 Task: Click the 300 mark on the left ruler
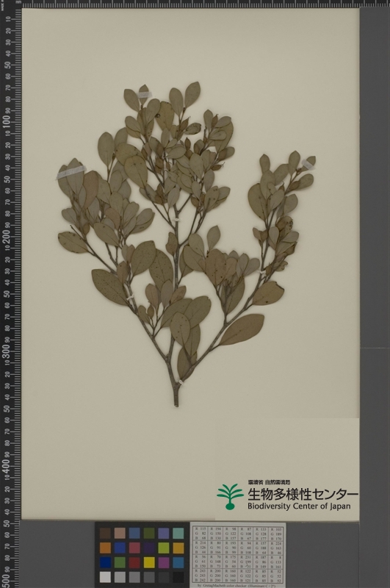[7, 351]
